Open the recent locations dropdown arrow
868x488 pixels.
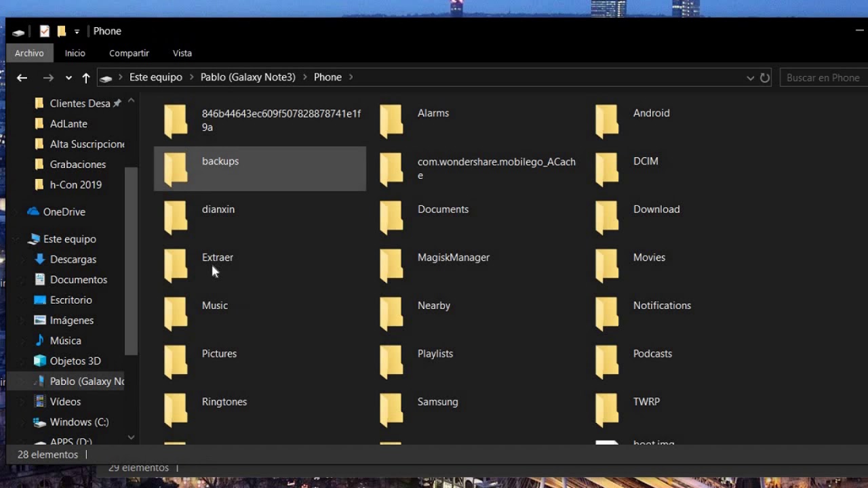pos(68,78)
